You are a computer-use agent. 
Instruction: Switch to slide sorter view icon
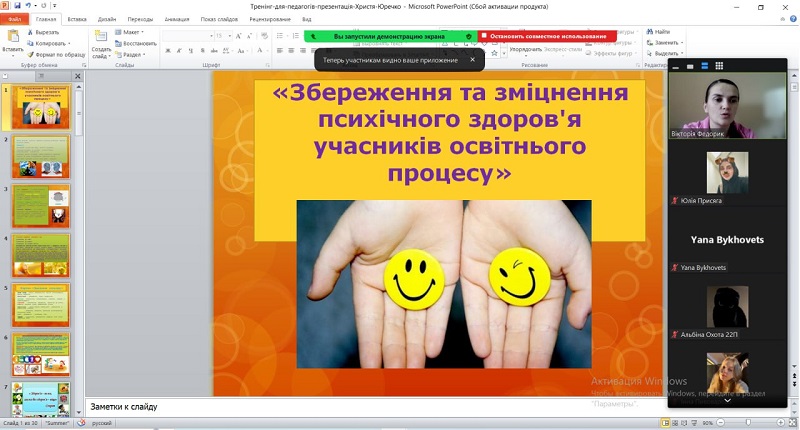[675, 423]
